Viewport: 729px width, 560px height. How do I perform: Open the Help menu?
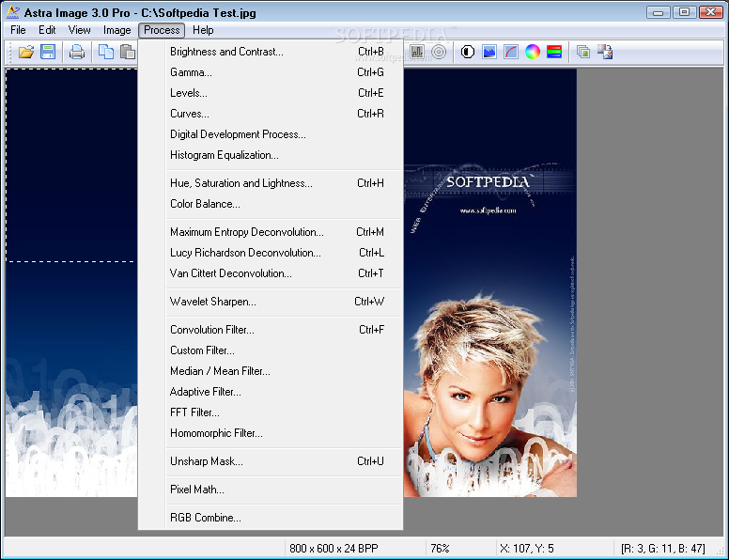(203, 30)
